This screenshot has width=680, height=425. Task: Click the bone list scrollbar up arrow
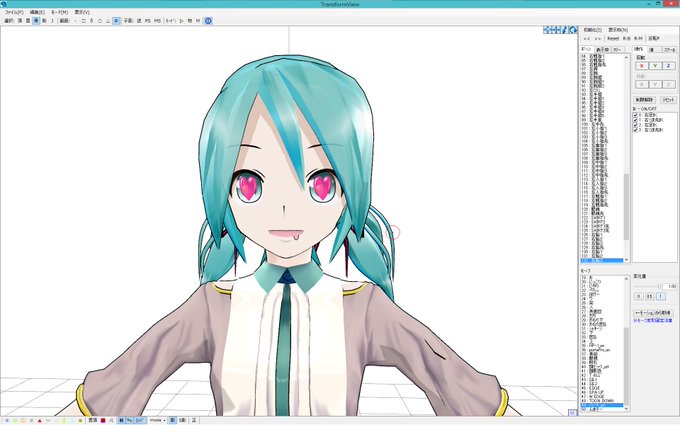626,57
